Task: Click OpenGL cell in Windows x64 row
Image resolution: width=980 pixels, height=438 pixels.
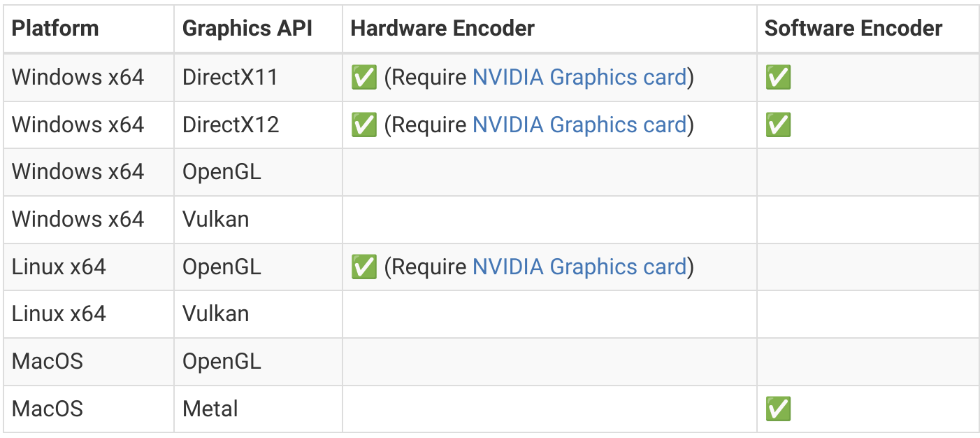Action: (x=258, y=171)
